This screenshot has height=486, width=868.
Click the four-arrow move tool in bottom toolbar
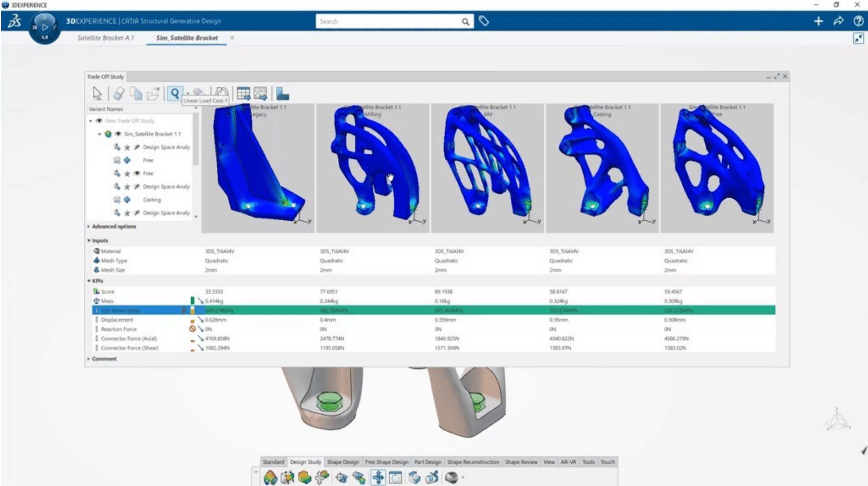coord(378,478)
